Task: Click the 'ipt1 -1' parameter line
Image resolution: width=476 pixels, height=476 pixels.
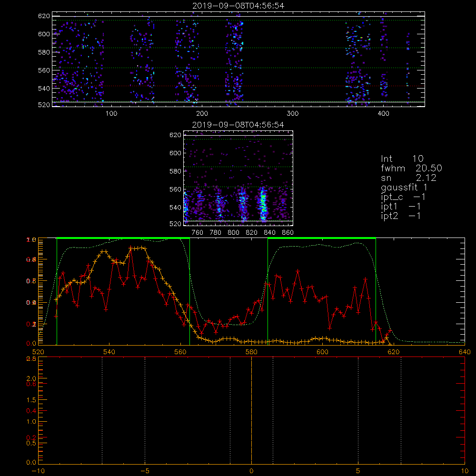Action: click(401, 207)
